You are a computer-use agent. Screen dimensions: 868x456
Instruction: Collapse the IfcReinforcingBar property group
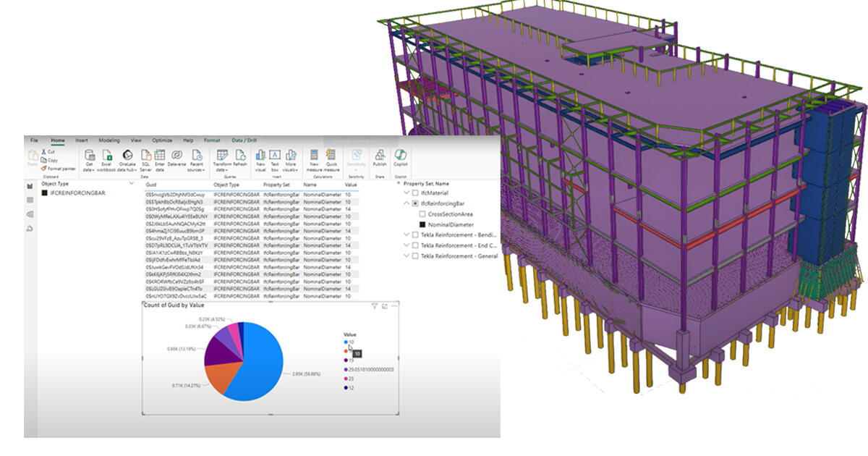[x=407, y=203]
